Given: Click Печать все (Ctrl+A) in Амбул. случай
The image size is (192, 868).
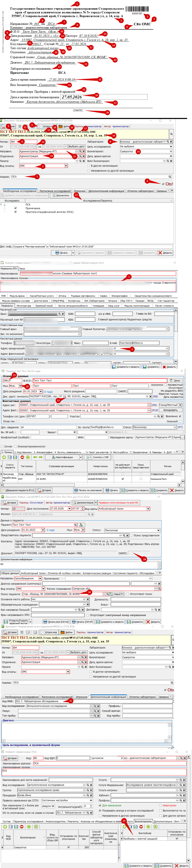Looking at the screenshot, I should pyautogui.click(x=56, y=622).
